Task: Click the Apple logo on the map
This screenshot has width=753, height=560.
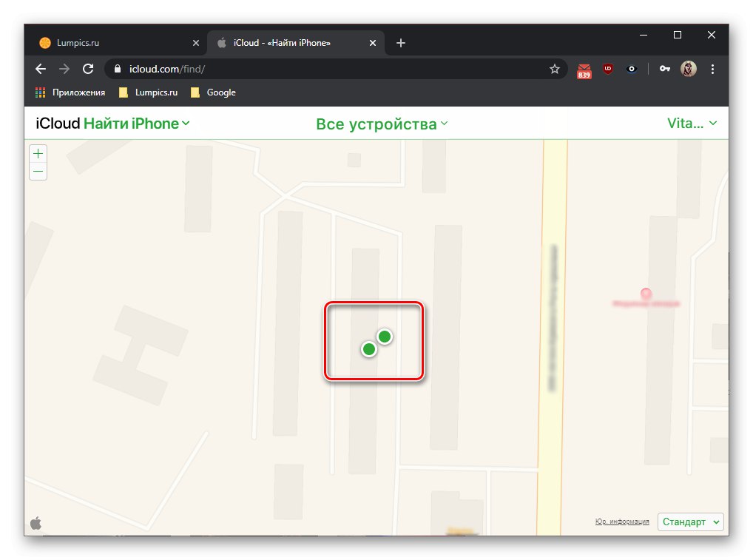Action: pyautogui.click(x=36, y=523)
